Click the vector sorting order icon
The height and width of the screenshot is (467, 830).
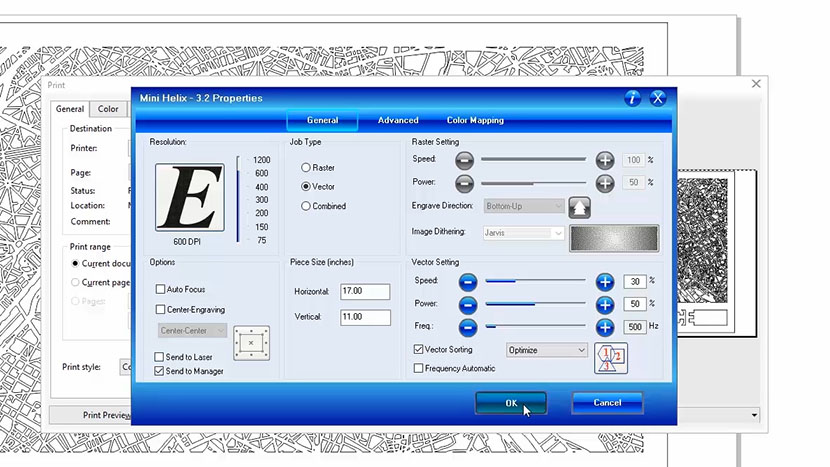609,357
